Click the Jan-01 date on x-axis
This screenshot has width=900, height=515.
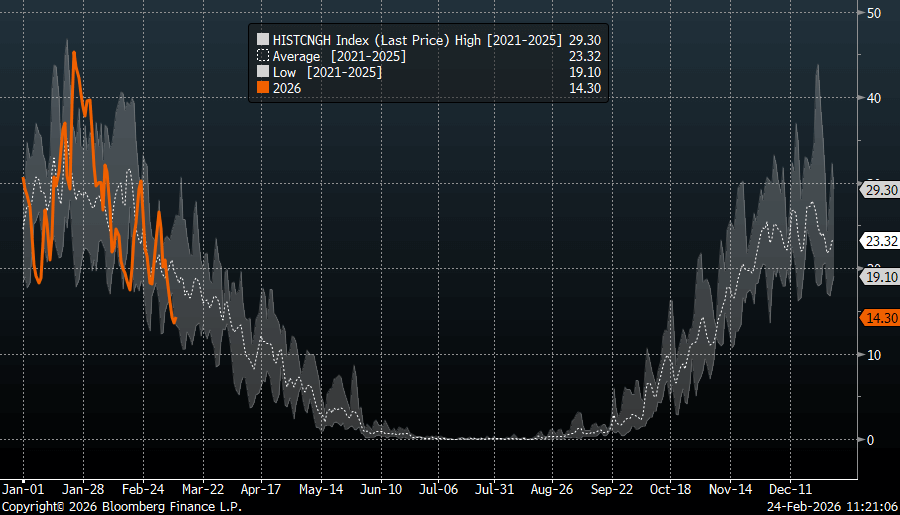(x=24, y=490)
